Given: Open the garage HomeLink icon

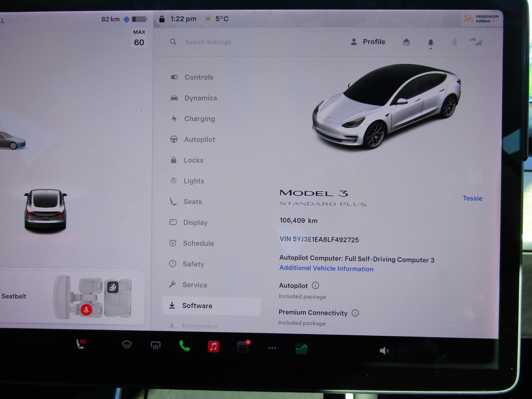Looking at the screenshot, I should click(x=406, y=42).
